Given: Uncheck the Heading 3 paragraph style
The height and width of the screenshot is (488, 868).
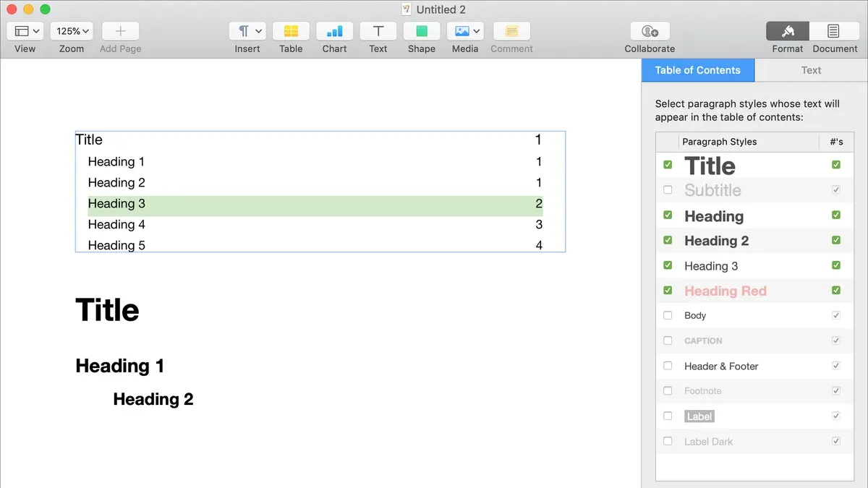Looking at the screenshot, I should pyautogui.click(x=668, y=265).
